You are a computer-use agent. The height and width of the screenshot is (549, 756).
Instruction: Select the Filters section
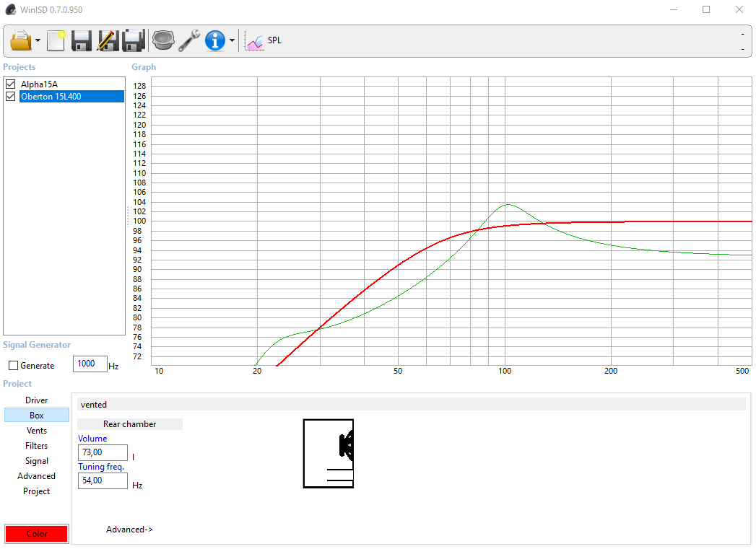coord(37,446)
